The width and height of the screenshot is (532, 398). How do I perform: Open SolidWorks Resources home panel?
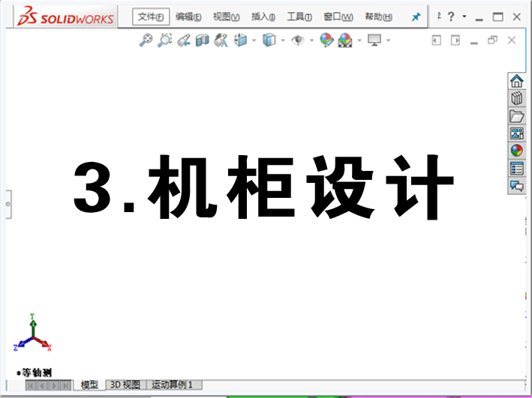point(516,82)
